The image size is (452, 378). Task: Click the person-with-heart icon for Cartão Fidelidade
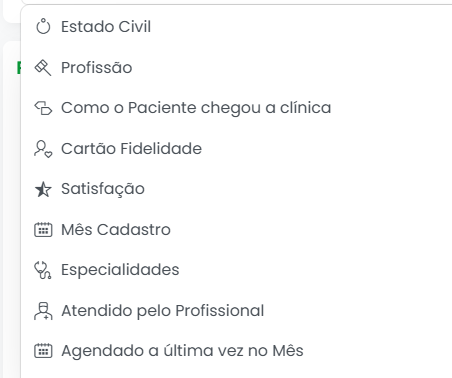43,149
